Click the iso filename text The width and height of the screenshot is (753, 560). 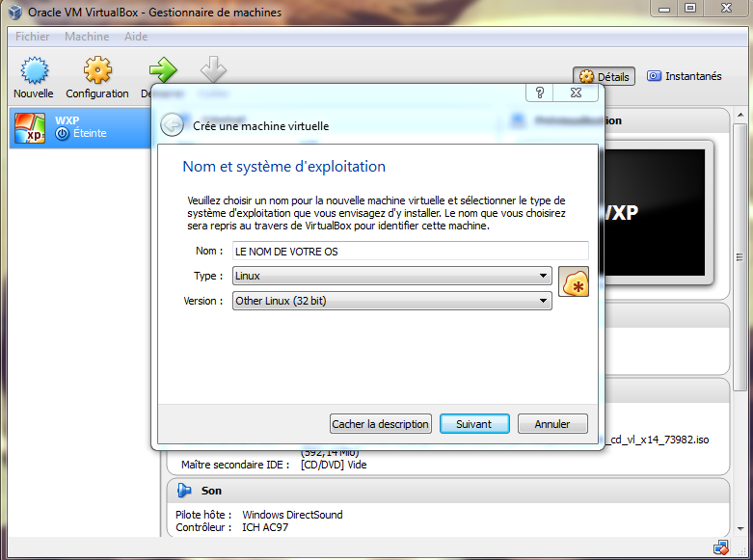pyautogui.click(x=657, y=440)
